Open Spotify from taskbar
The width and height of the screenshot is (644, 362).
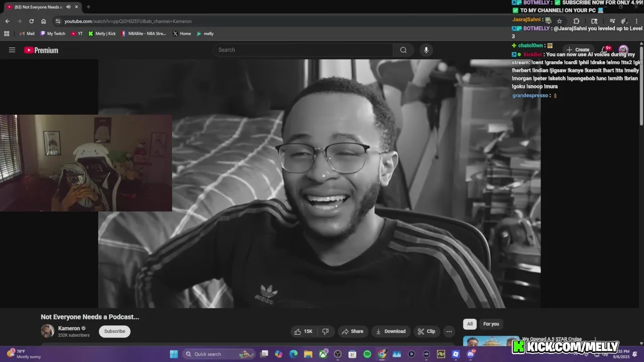pyautogui.click(x=367, y=354)
